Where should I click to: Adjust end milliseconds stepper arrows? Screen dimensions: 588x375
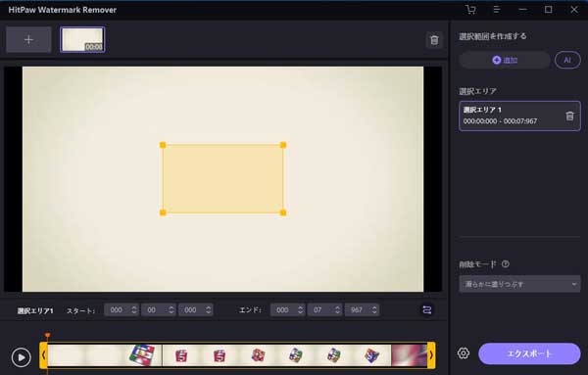[374, 309]
